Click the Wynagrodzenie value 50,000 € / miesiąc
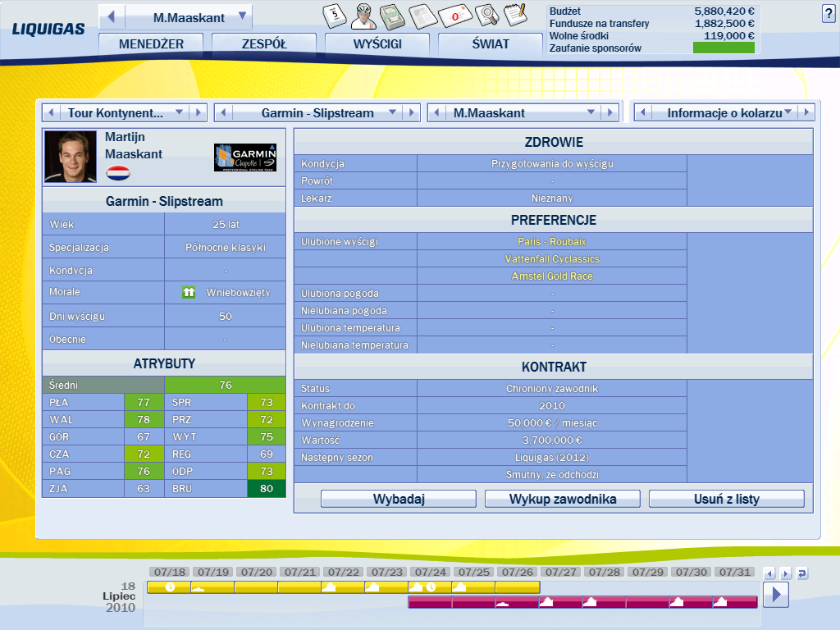Screen dimensions: 840x630 pyautogui.click(x=552, y=422)
